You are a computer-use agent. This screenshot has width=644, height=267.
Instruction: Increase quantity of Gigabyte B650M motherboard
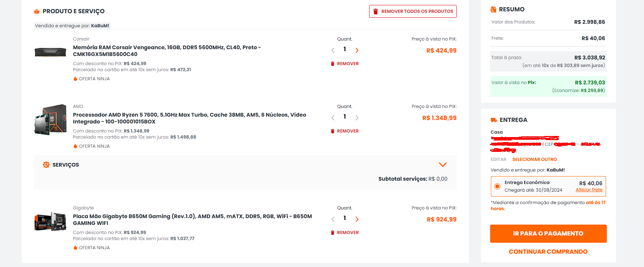357,219
